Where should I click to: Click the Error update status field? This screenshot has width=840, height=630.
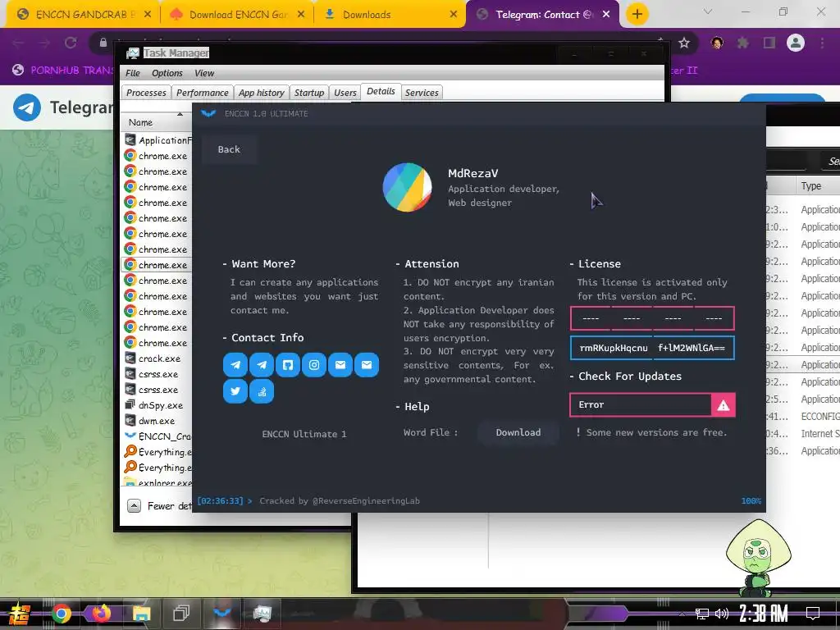pyautogui.click(x=641, y=405)
